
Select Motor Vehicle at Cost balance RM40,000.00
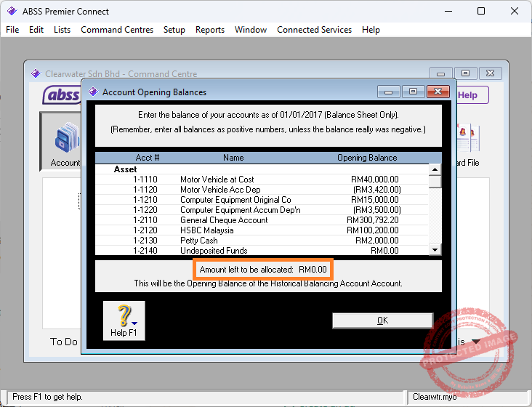coord(374,180)
